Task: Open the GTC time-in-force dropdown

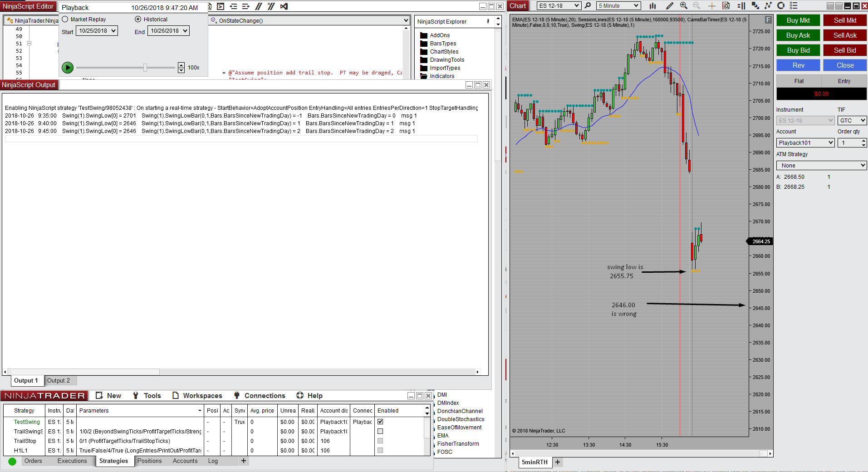Action: (x=852, y=120)
